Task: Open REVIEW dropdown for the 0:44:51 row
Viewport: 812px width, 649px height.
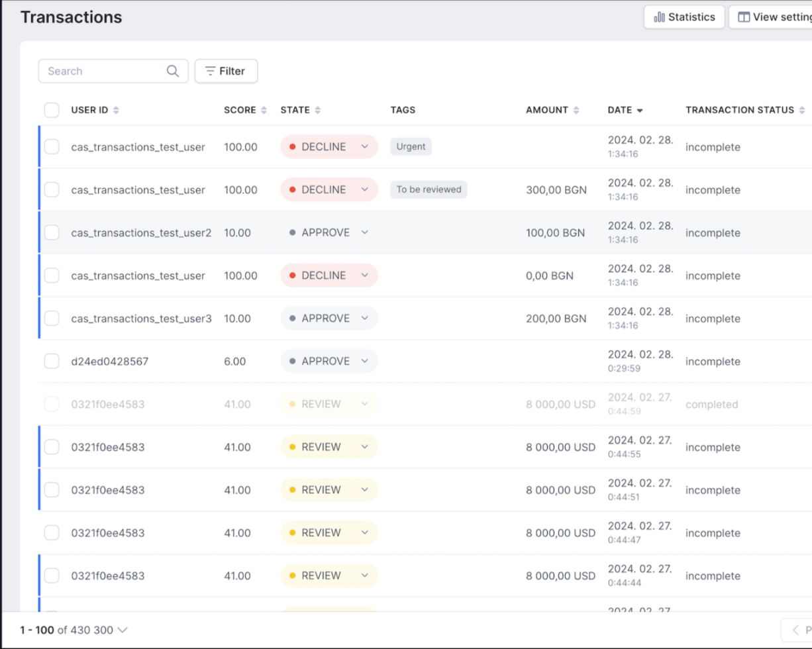Action: tap(329, 490)
